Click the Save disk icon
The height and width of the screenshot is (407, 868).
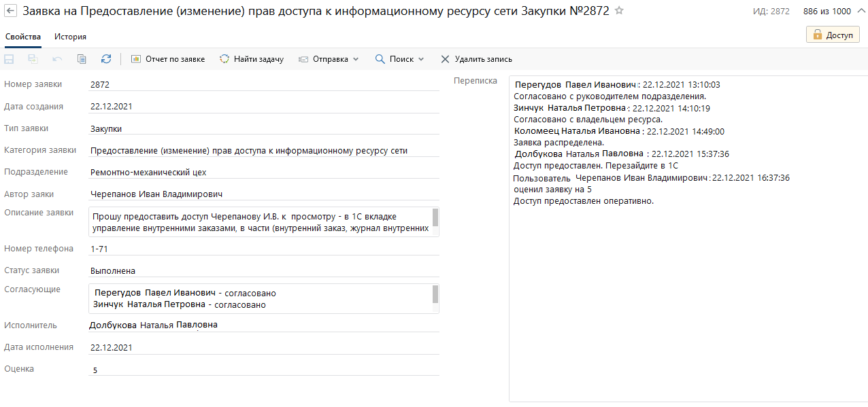coord(10,59)
